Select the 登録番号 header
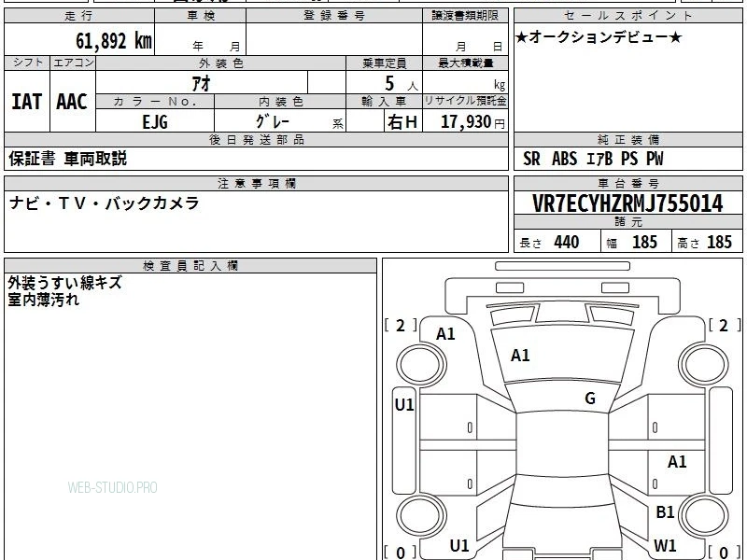The width and height of the screenshot is (747, 560). click(334, 16)
